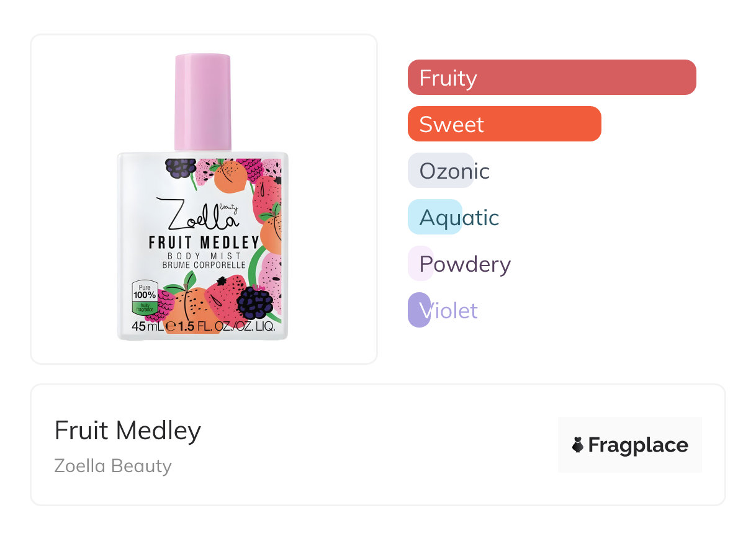Click the FRUIT MEDLEY text on bottle

tap(204, 242)
